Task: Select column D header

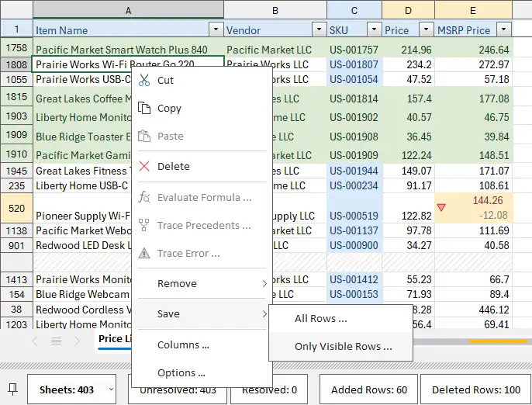Action: pos(408,10)
